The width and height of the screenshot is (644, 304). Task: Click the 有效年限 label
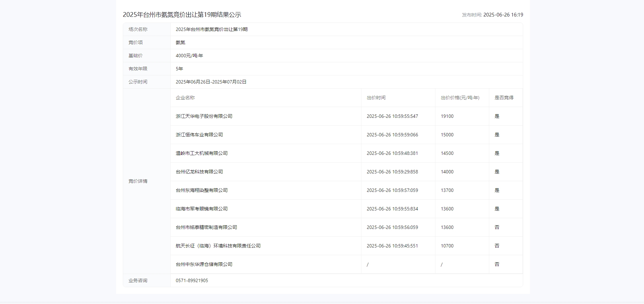pos(138,69)
